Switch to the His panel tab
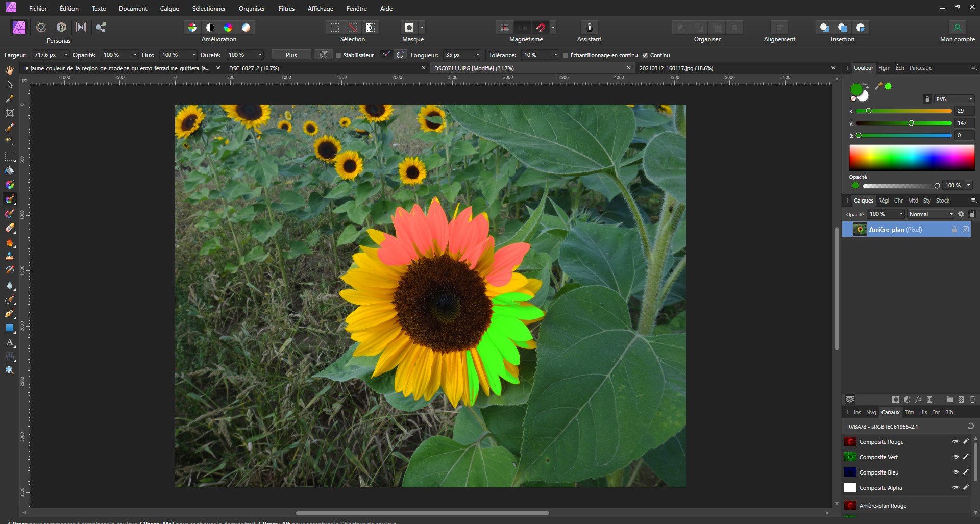 coord(923,412)
